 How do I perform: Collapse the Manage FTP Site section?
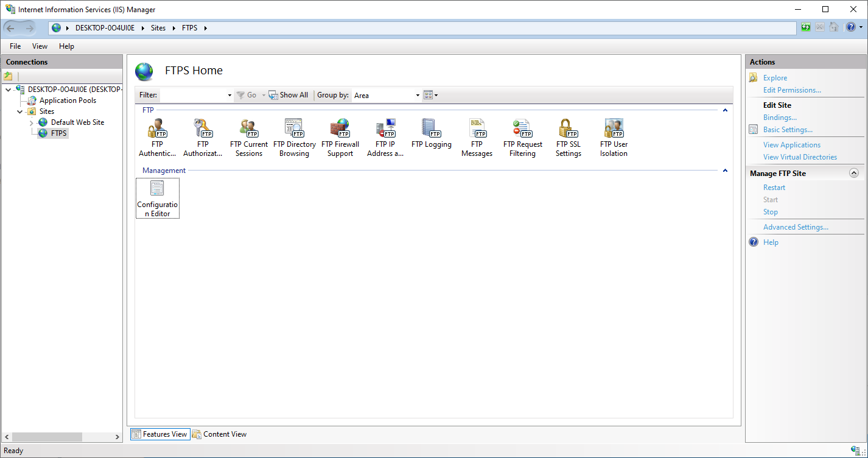[853, 174]
